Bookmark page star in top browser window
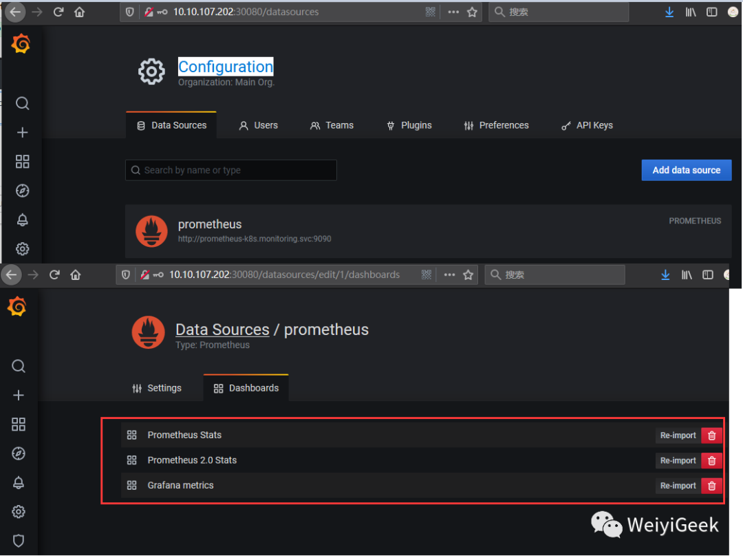743x560 pixels. pos(472,12)
